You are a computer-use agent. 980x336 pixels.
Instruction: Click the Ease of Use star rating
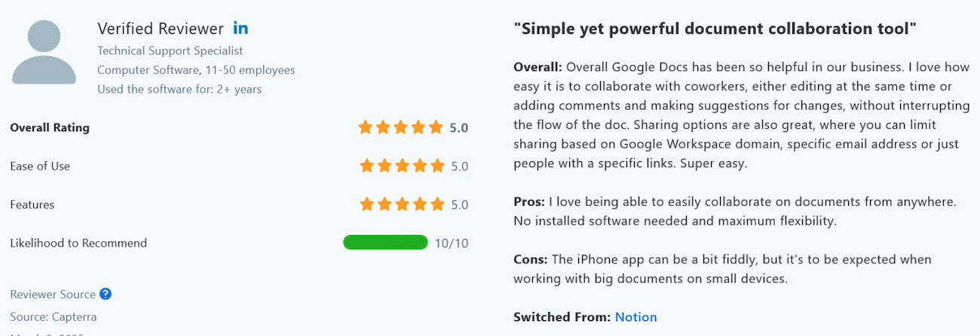403,166
